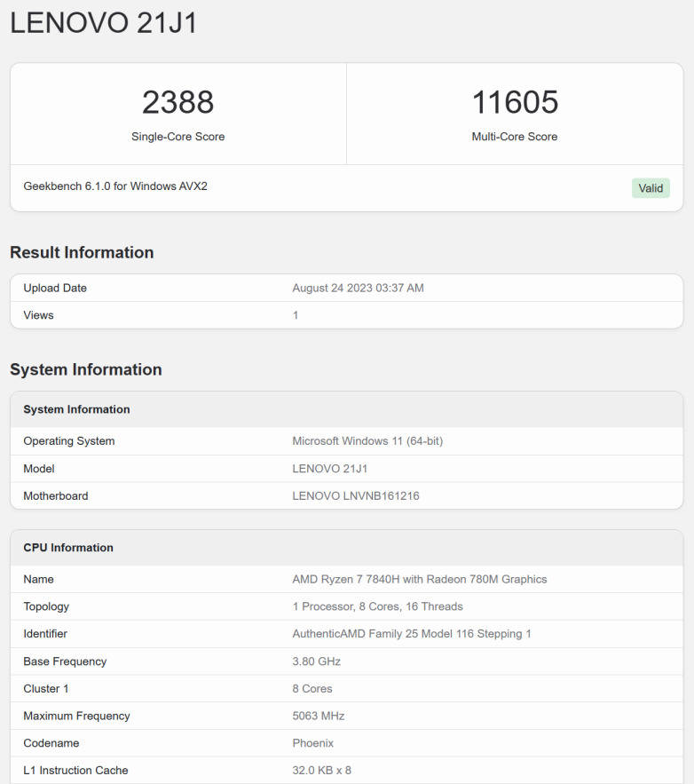Screen dimensions: 694x784
Task: Click the large System Information section heading
Action: [86, 369]
